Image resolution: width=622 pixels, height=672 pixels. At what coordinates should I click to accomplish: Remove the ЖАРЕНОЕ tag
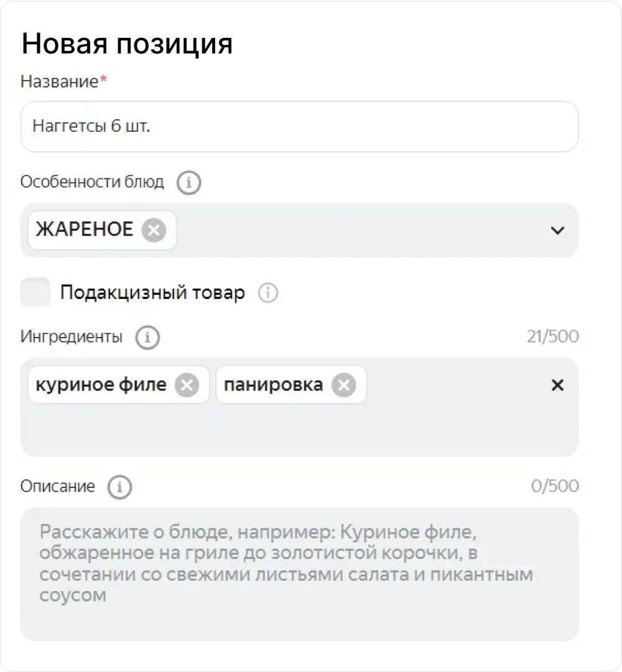click(x=154, y=231)
